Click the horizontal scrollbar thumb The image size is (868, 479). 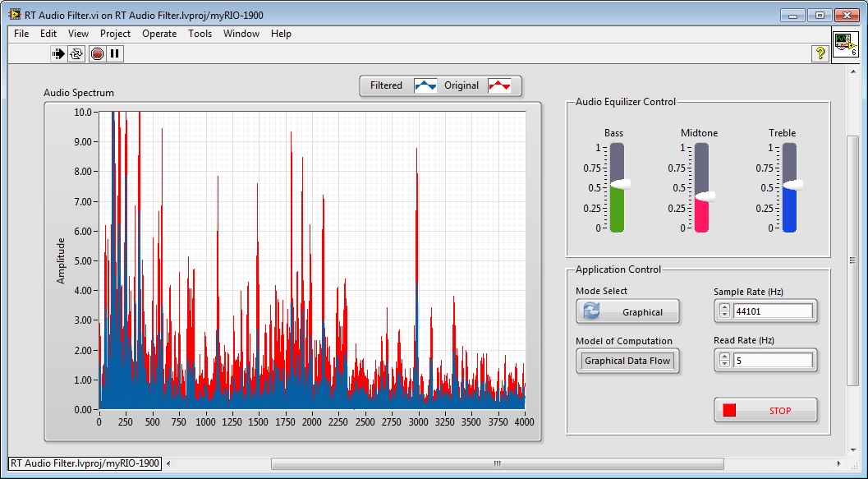point(497,463)
